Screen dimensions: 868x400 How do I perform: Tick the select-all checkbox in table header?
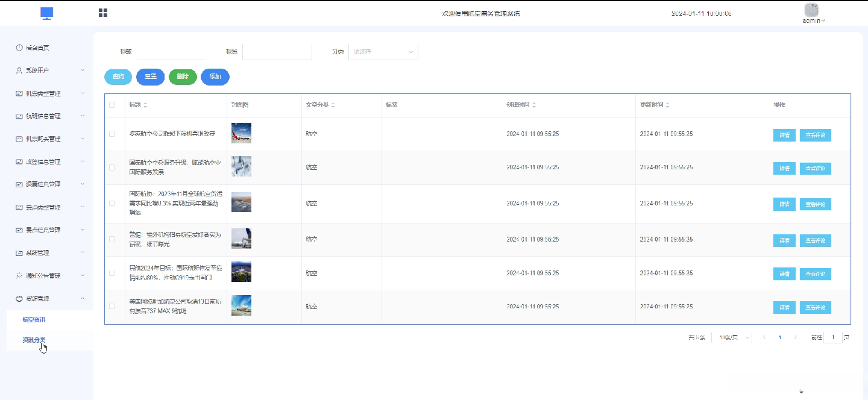112,105
